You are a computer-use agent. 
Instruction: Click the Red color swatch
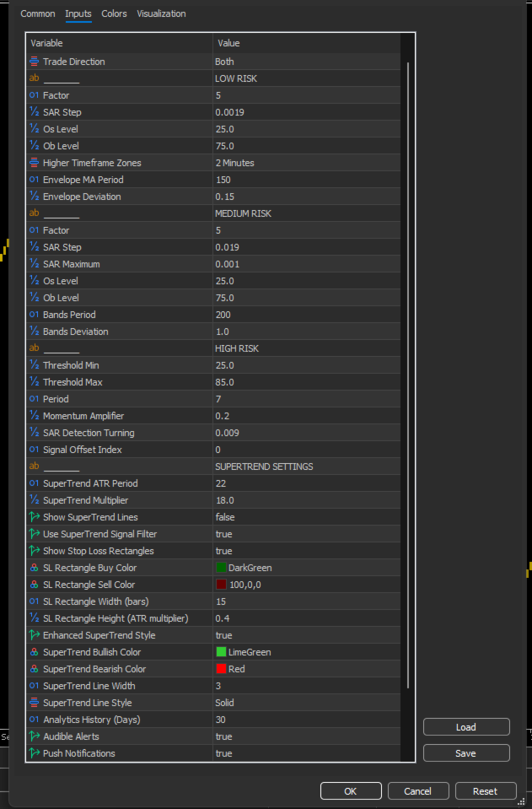coord(221,669)
